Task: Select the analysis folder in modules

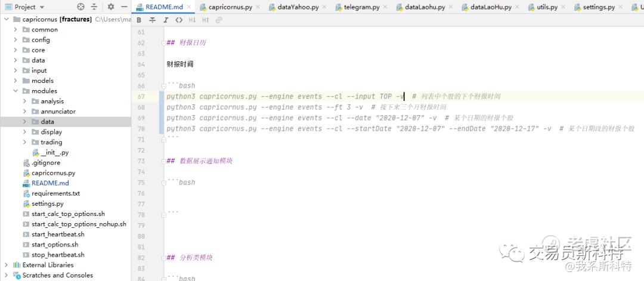Action: click(x=52, y=101)
